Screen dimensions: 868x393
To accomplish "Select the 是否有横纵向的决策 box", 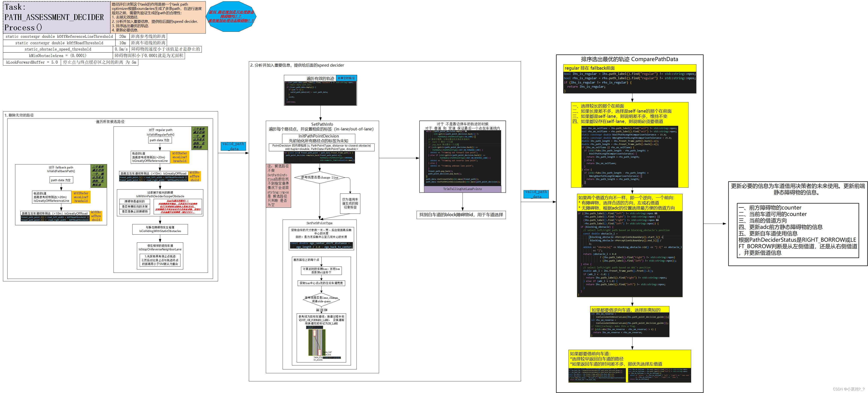I will 135,206.
